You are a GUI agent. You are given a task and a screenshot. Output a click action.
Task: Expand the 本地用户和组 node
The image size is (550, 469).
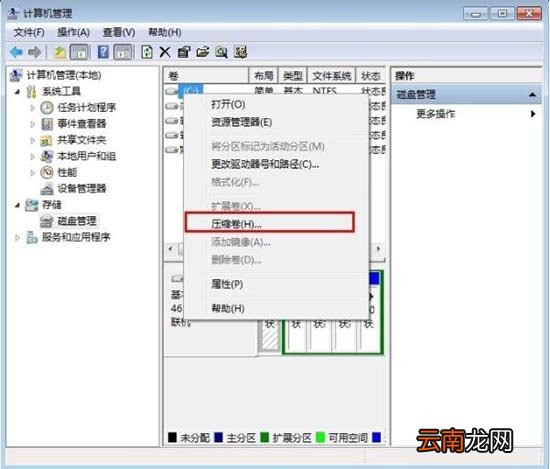(x=33, y=156)
